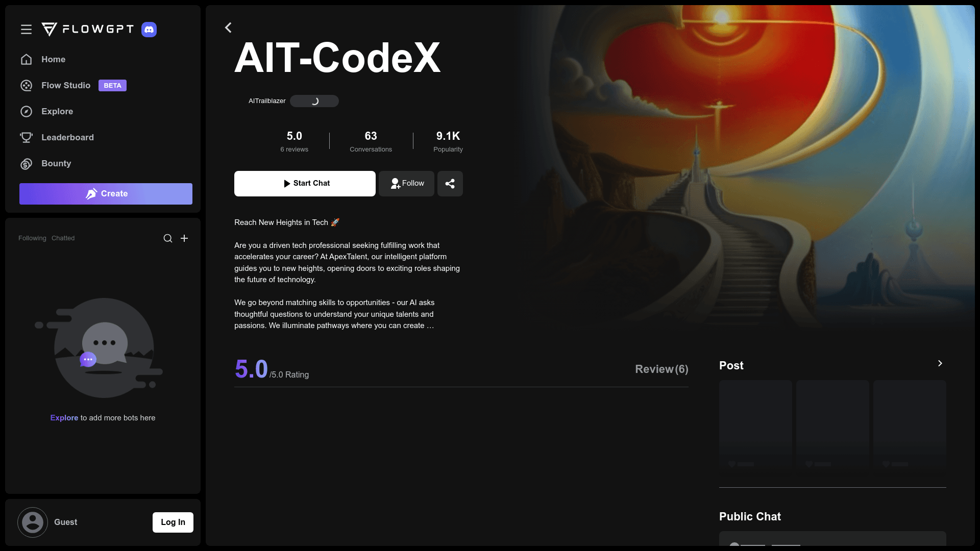This screenshot has width=980, height=551.
Task: Click the Guest profile avatar
Action: 32,522
